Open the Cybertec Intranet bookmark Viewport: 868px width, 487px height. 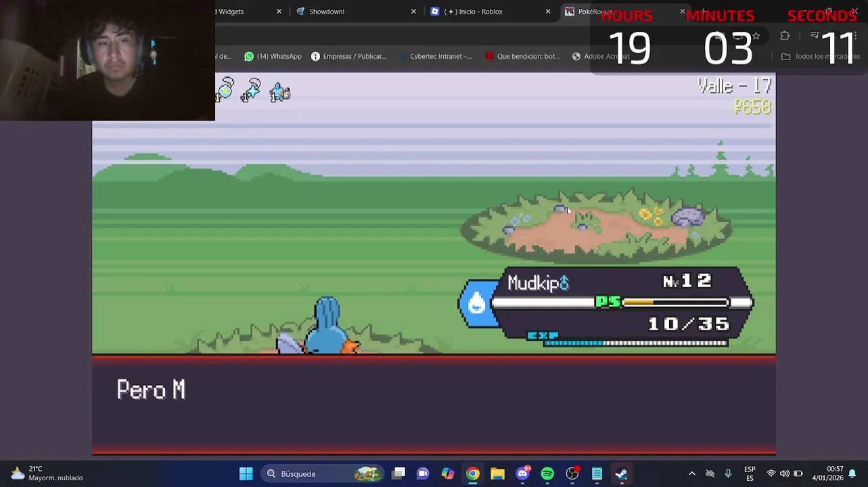pyautogui.click(x=435, y=56)
